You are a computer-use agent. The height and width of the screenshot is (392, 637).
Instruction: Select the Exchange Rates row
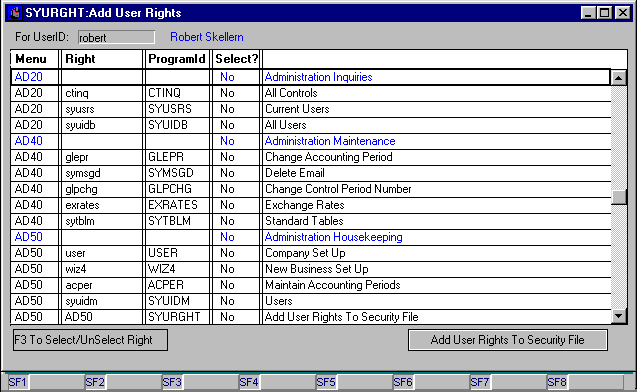[x=311, y=205]
